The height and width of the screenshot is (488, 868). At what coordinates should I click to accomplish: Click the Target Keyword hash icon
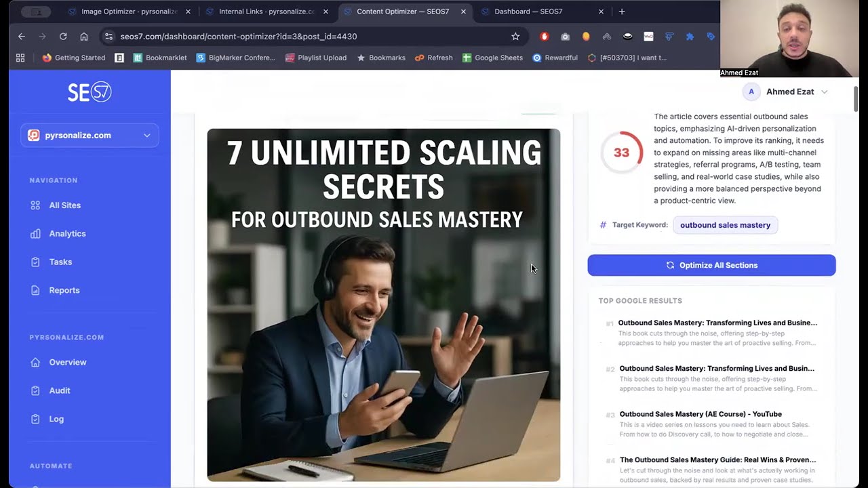tap(603, 225)
